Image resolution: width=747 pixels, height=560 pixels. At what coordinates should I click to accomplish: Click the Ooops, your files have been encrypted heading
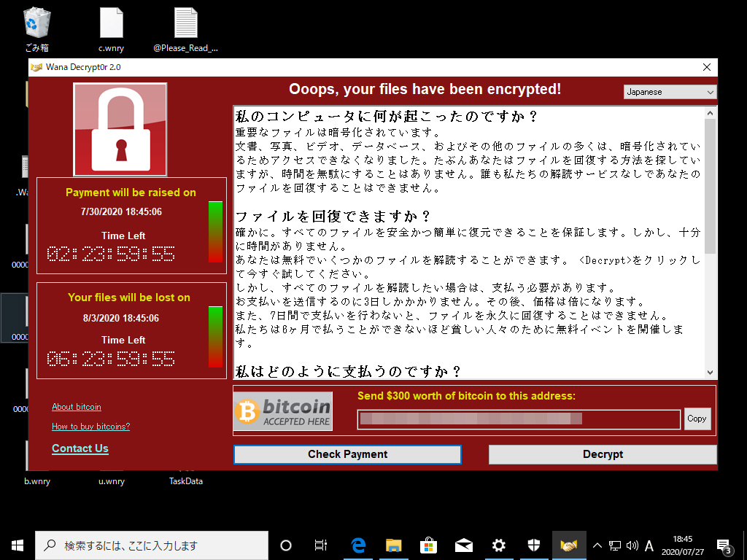point(425,89)
